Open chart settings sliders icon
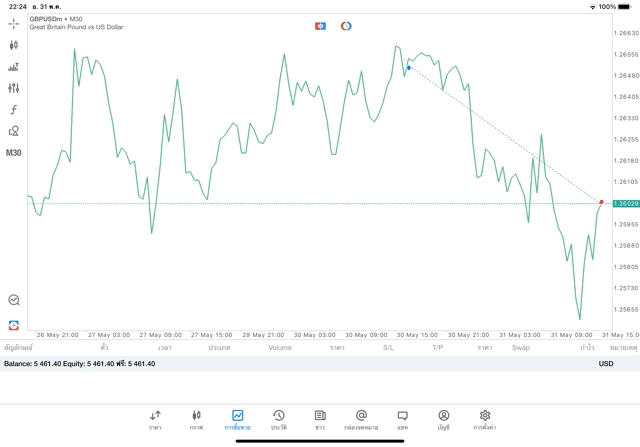The width and height of the screenshot is (640, 447). pyautogui.click(x=14, y=88)
